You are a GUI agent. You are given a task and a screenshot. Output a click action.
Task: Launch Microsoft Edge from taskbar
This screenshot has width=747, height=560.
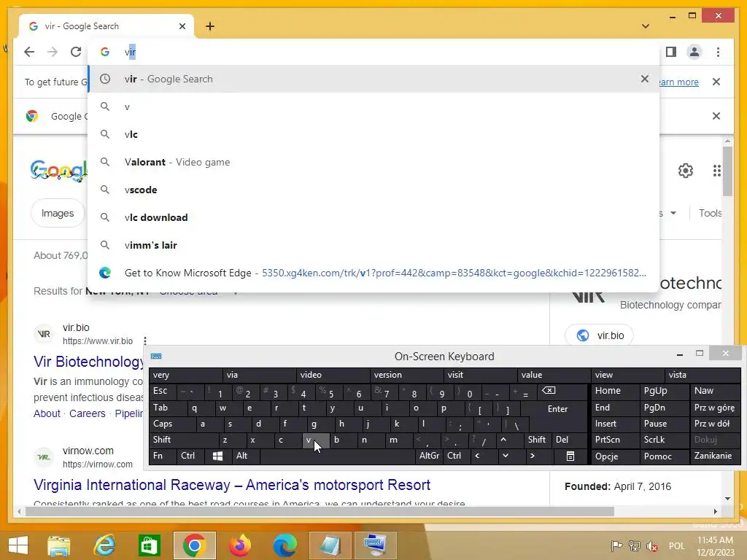coord(285,545)
